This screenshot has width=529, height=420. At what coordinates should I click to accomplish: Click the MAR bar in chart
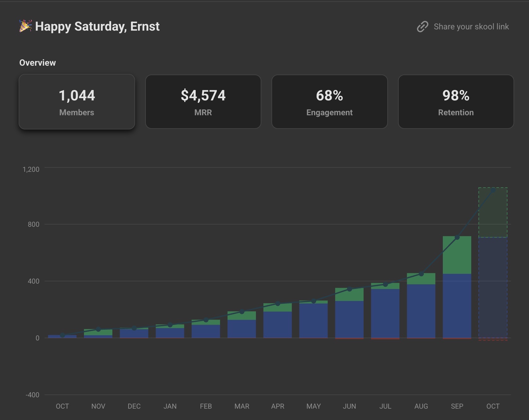click(241, 325)
